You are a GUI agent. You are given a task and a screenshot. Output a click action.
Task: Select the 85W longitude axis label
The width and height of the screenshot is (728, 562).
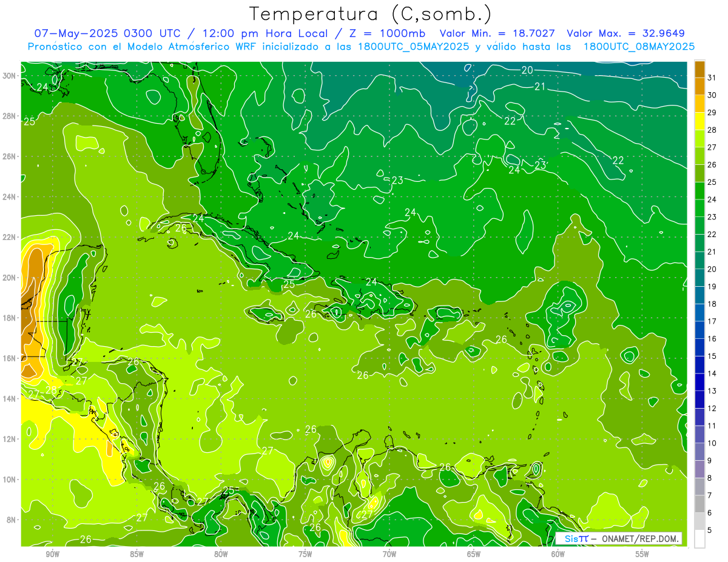click(x=136, y=554)
